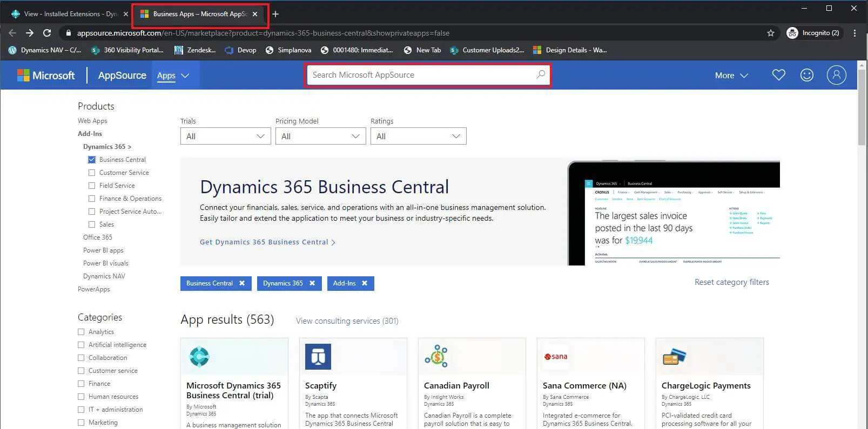Open the Canadian Payroll app title

pos(456,386)
